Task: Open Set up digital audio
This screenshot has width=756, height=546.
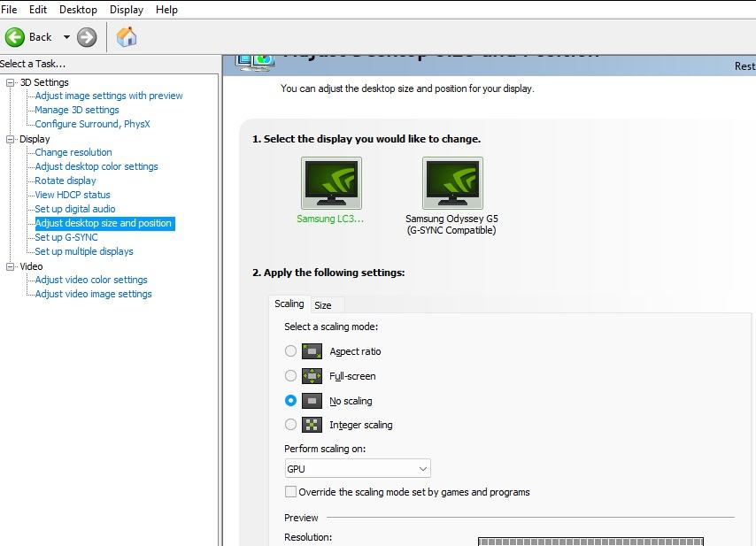Action: (74, 209)
